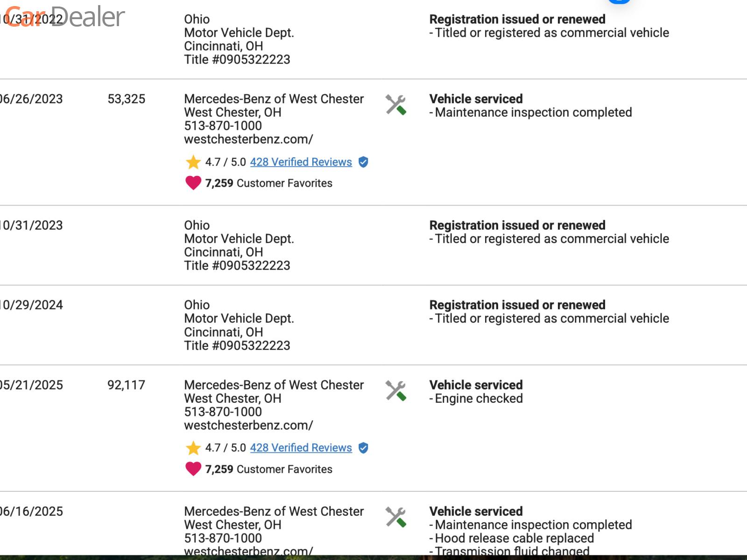
Task: Click the 53,325 mileage reading
Action: coord(126,99)
